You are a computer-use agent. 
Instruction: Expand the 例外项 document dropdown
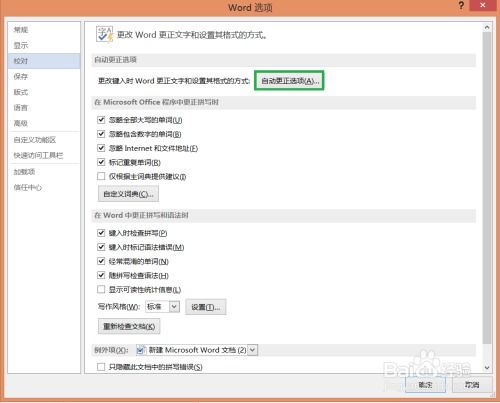coord(253,350)
